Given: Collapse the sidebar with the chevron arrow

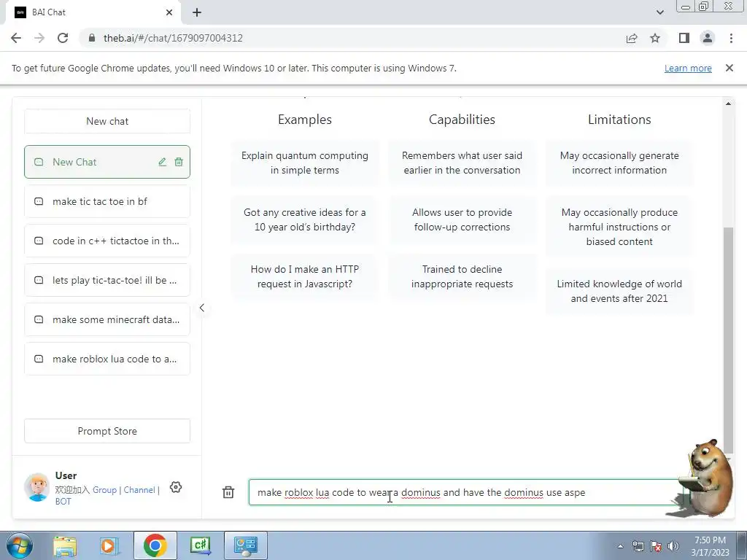Looking at the screenshot, I should click(x=202, y=308).
